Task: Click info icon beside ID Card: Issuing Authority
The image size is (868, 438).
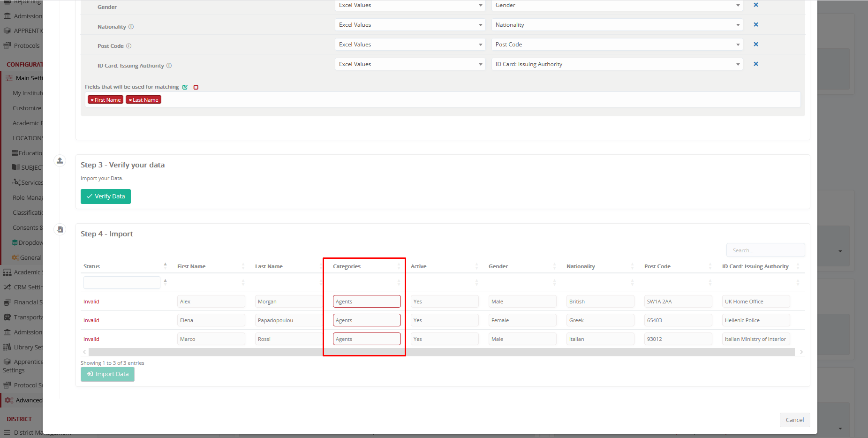Action: pos(169,66)
